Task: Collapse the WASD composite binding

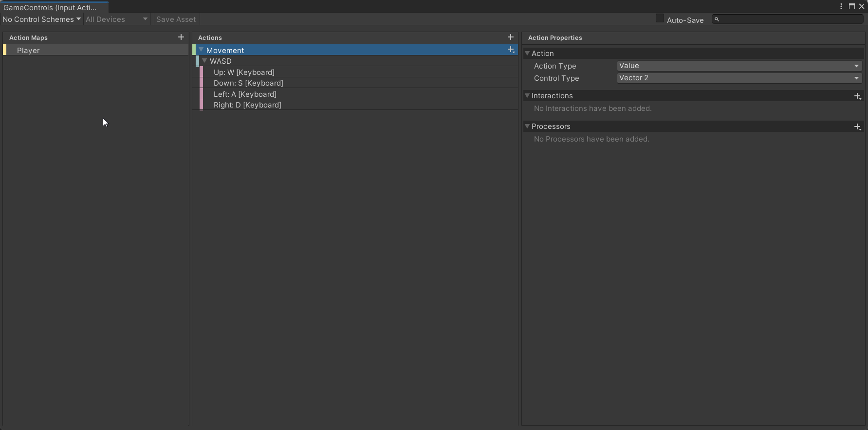Action: tap(204, 61)
